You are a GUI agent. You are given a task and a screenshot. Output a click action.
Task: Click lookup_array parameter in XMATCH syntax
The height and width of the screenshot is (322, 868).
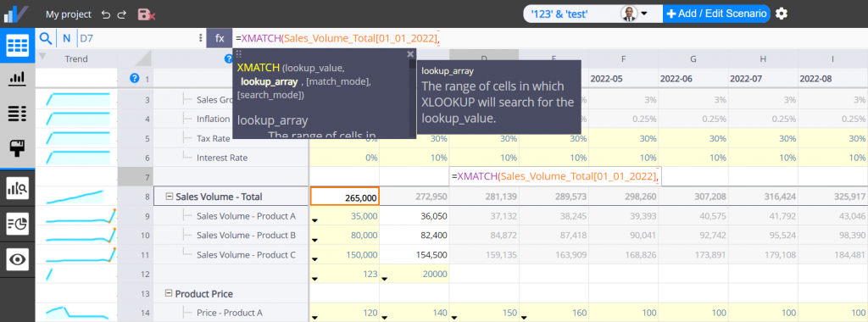270,82
